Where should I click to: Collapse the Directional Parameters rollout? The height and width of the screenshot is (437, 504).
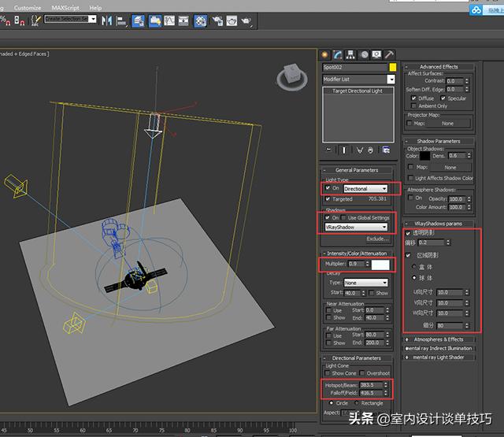(357, 358)
